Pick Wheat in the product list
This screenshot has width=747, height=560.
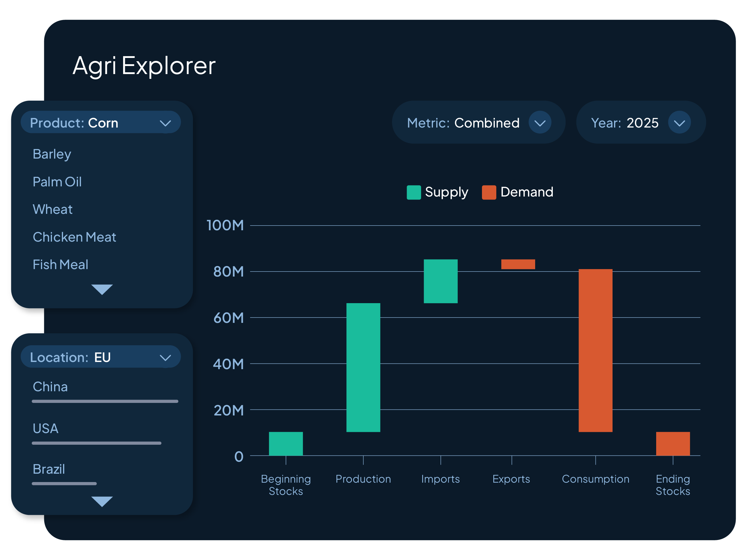point(53,210)
